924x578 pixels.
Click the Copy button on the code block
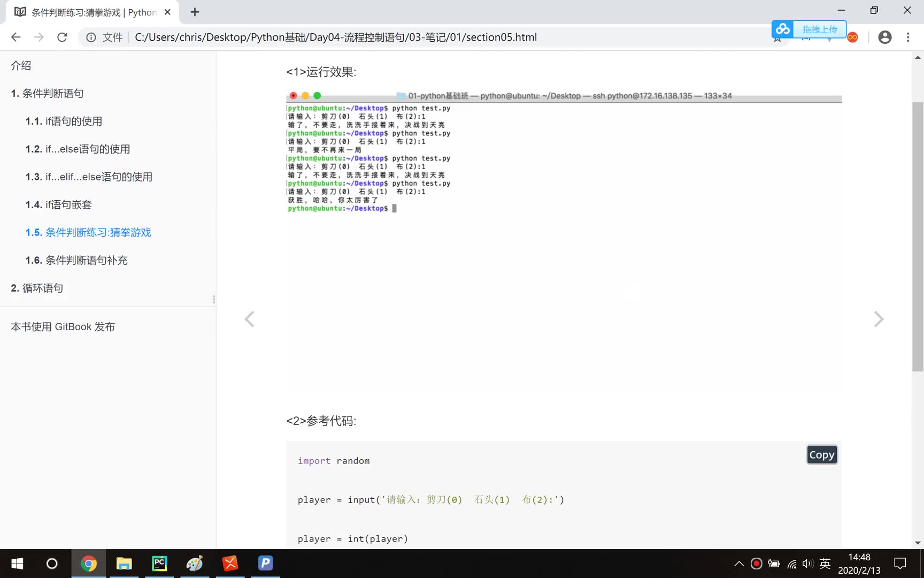coord(822,454)
